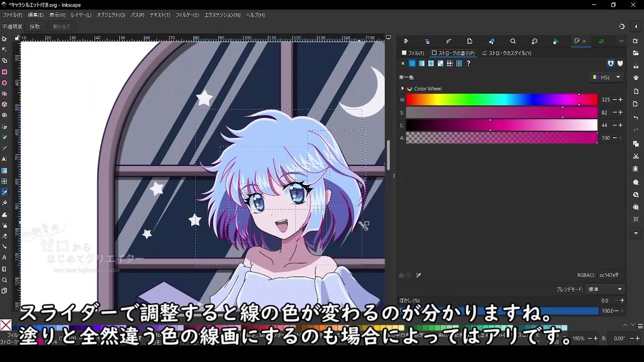Increase the H hue value
The height and width of the screenshot is (362, 644).
[x=620, y=100]
